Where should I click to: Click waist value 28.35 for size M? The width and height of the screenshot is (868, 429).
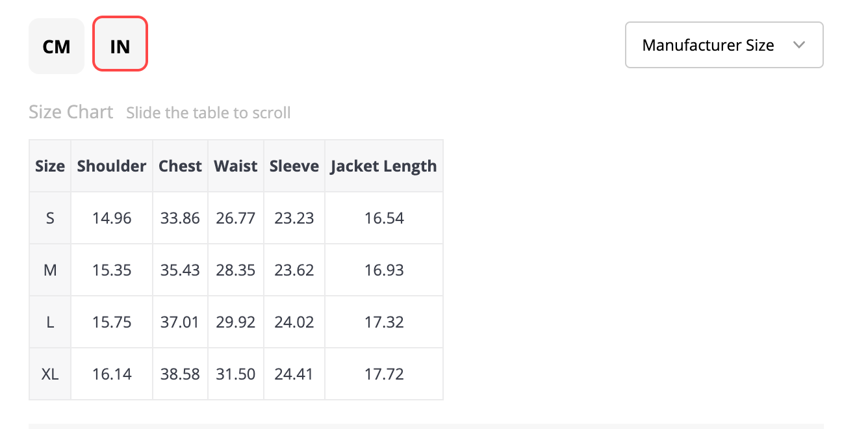(x=236, y=270)
